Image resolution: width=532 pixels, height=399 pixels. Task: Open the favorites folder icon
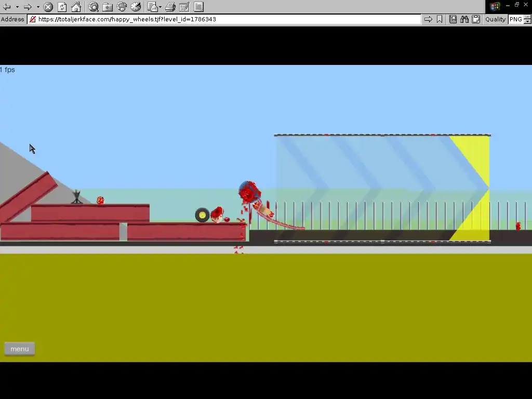[x=108, y=7]
